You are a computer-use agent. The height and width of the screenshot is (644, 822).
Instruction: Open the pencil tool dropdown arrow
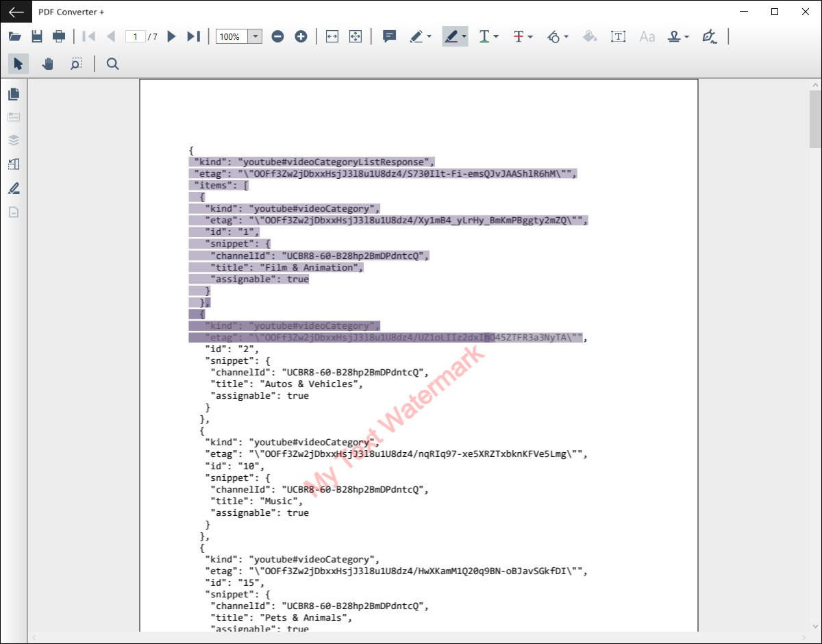[x=429, y=36]
